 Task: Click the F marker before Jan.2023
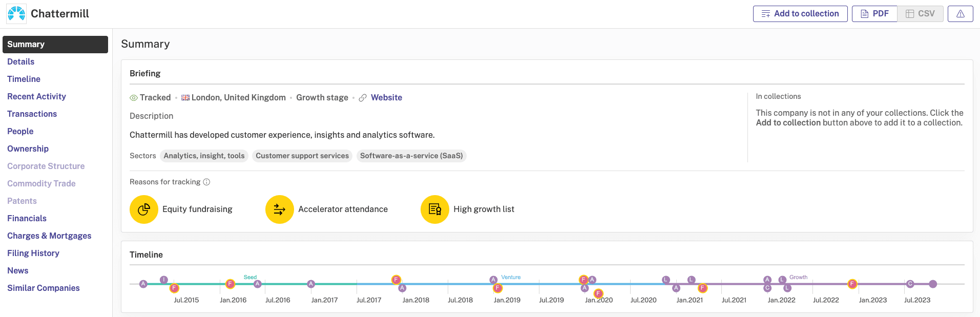852,284
